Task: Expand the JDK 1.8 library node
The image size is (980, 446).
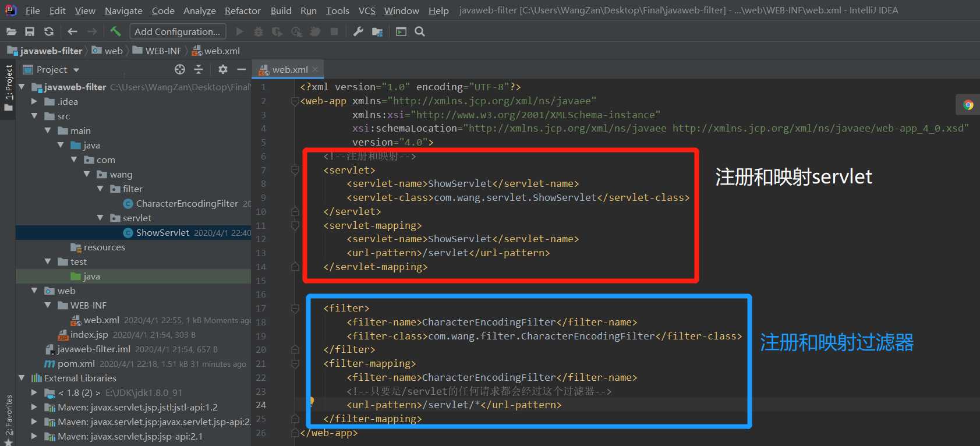Action: 34,392
